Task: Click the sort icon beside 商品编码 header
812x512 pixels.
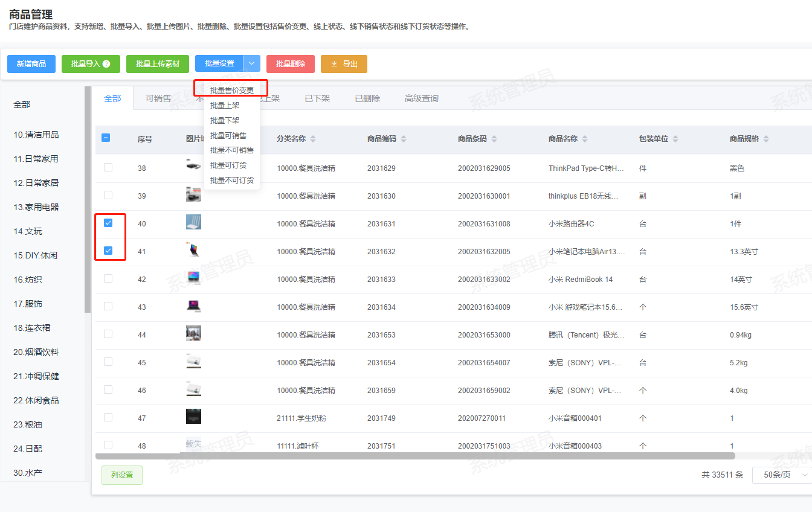Action: (x=404, y=139)
